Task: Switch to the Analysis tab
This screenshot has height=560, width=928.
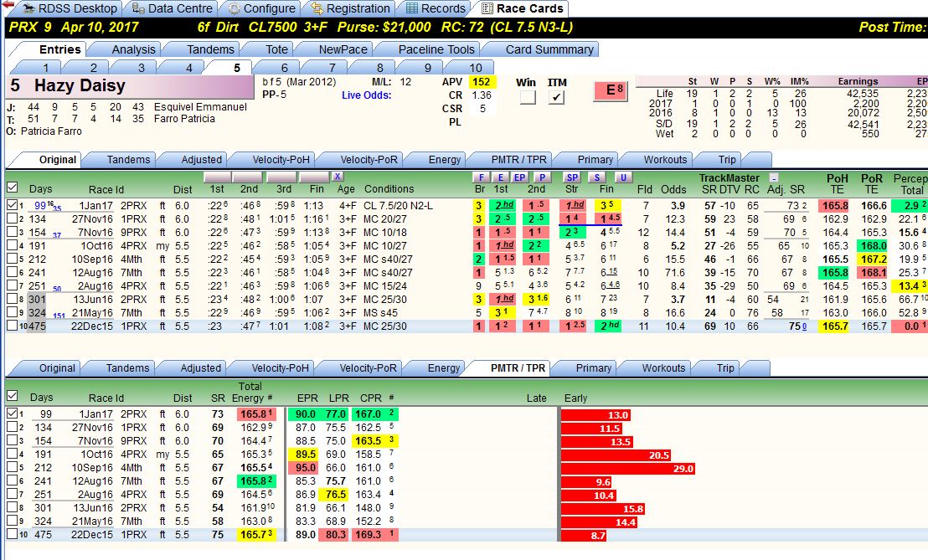Action: point(133,49)
